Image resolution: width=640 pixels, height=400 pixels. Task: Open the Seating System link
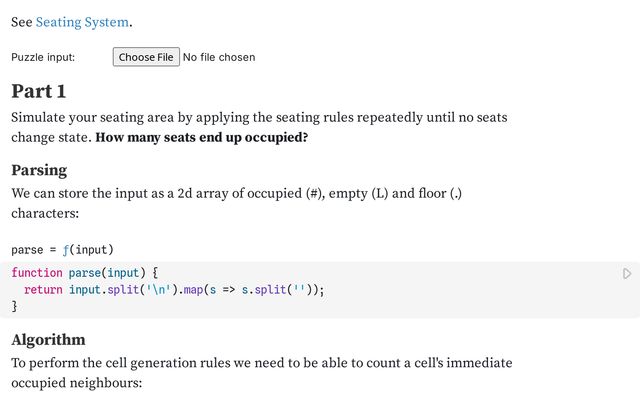(82, 21)
